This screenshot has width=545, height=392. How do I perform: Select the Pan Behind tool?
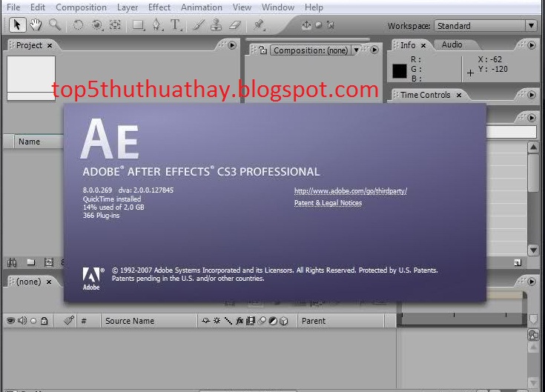(x=115, y=25)
